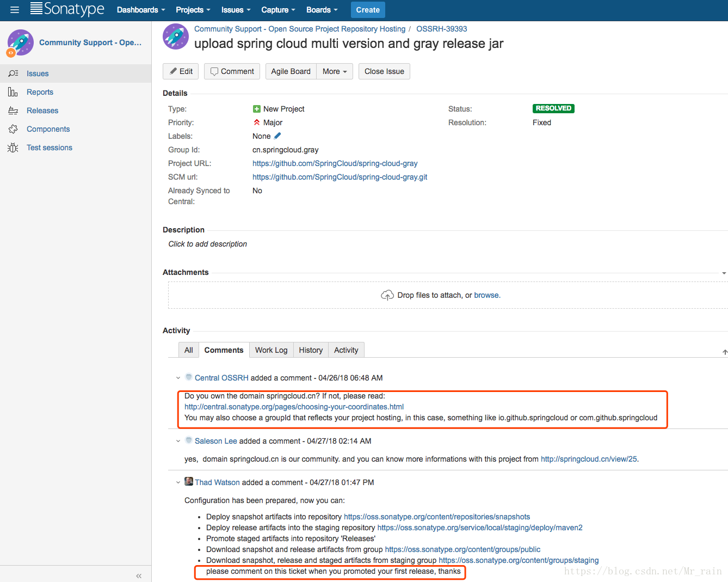Collapse the sidebar with the double chevron
This screenshot has height=582, width=728.
(139, 575)
